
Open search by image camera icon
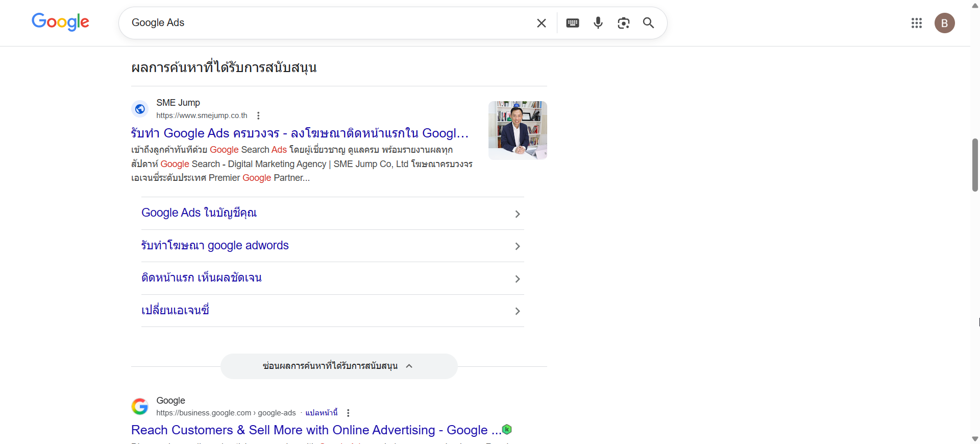623,23
